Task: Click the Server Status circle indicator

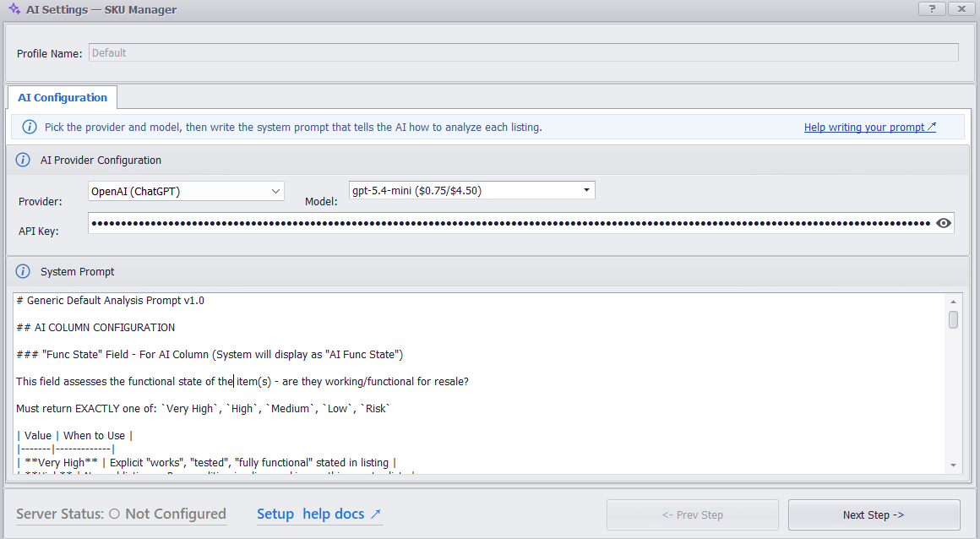Action: tap(114, 514)
